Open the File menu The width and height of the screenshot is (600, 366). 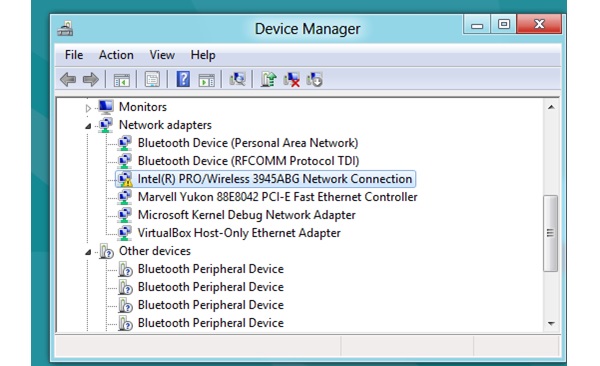pos(74,55)
